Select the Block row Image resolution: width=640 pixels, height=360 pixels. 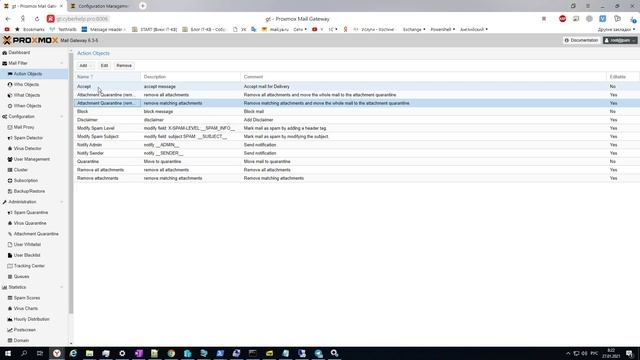[x=357, y=111]
